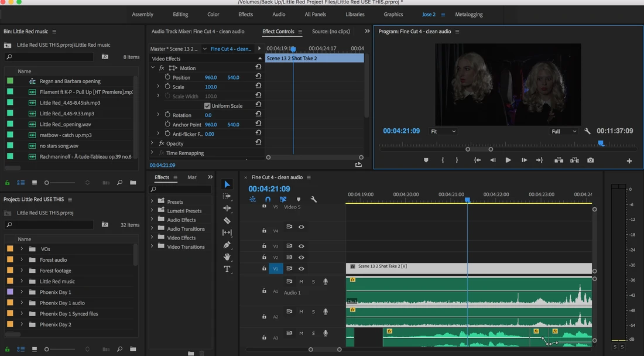Click the Extract button in Program monitor
This screenshot has width=644, height=356.
coord(574,160)
